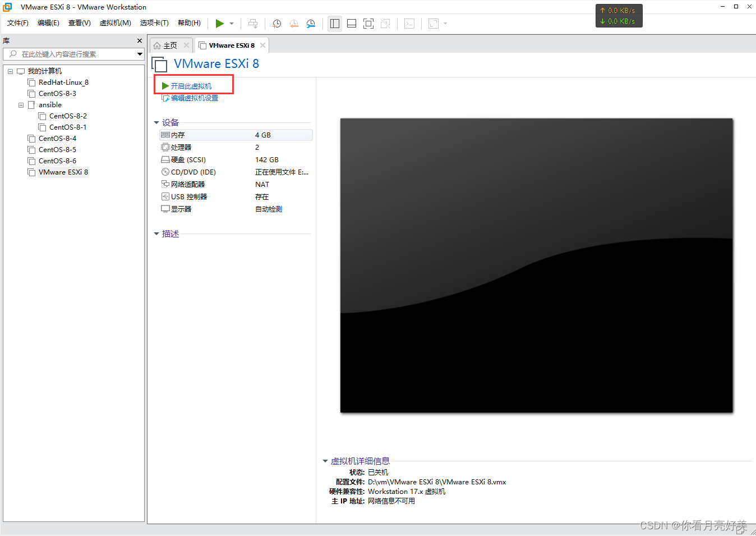Select RedHat-Linux_8 in the library
Viewport: 756px width, 536px height.
click(x=63, y=83)
